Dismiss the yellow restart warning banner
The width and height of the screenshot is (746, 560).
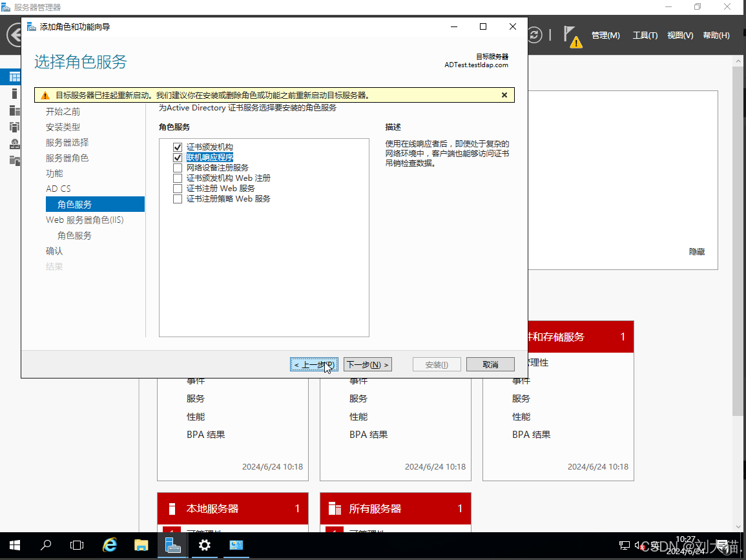(504, 95)
